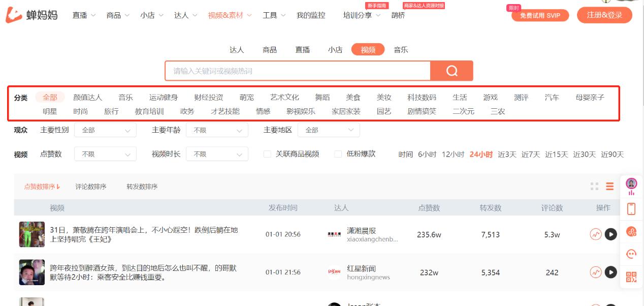Switch to grid view layout
The width and height of the screenshot is (644, 306).
[594, 187]
